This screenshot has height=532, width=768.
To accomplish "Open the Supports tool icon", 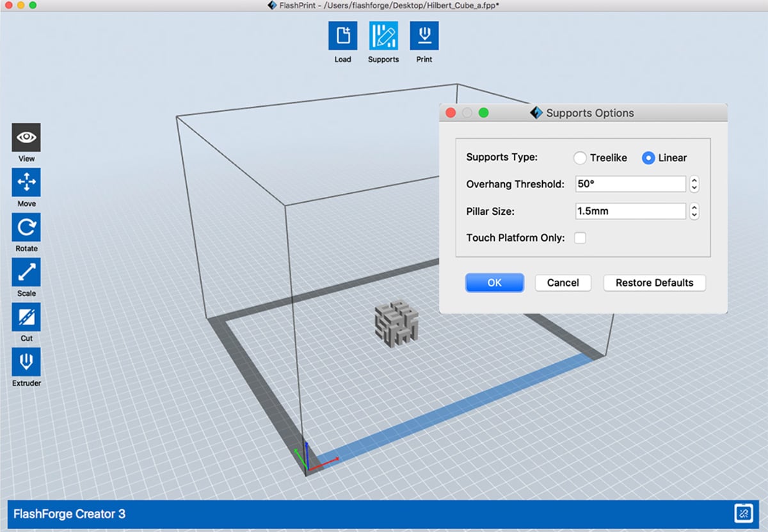I will (x=383, y=36).
